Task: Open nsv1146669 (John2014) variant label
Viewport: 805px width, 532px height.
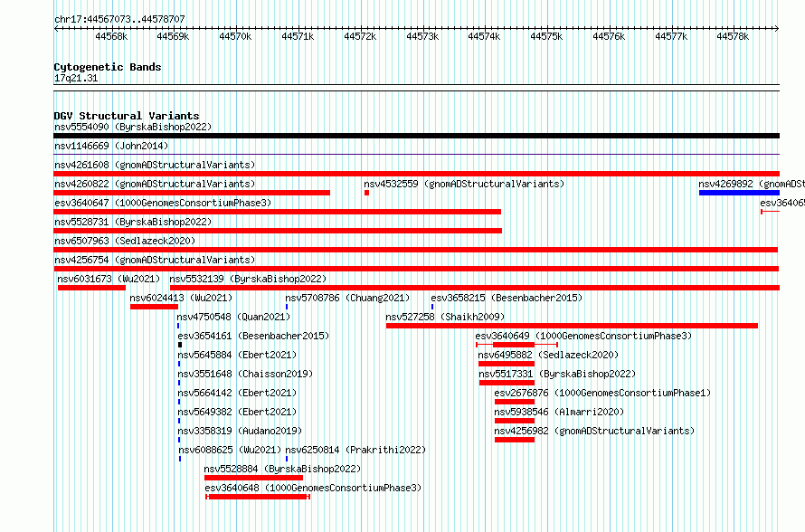Action: point(111,146)
